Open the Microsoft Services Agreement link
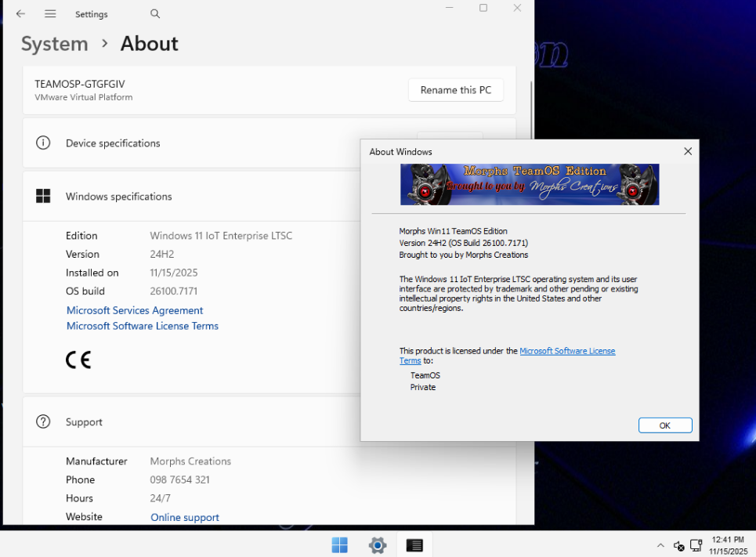Viewport: 756px width, 557px height. (135, 310)
